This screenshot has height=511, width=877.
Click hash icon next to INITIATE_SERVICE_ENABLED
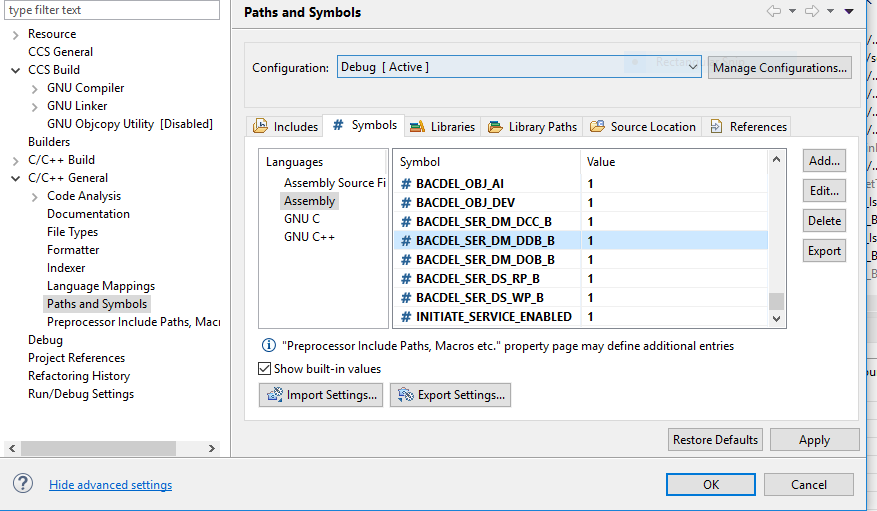406,317
